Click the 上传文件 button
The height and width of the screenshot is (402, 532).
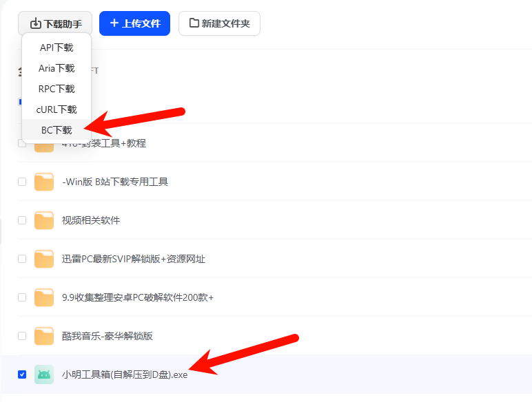(x=134, y=23)
